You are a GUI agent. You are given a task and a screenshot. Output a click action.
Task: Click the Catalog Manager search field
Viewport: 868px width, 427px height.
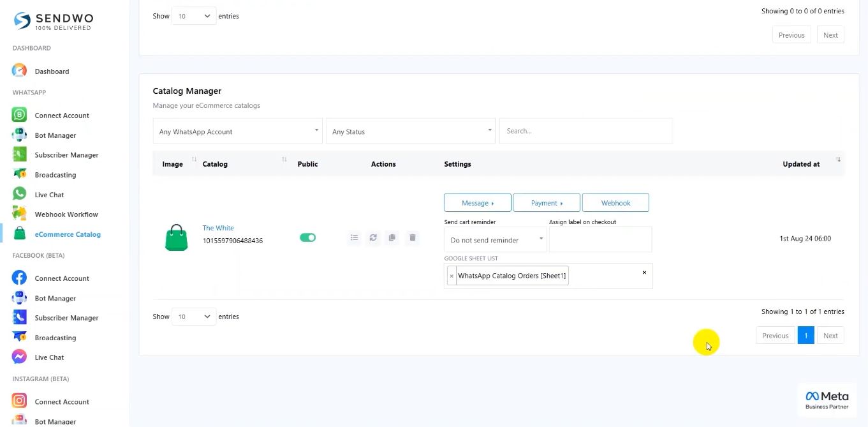pos(585,131)
